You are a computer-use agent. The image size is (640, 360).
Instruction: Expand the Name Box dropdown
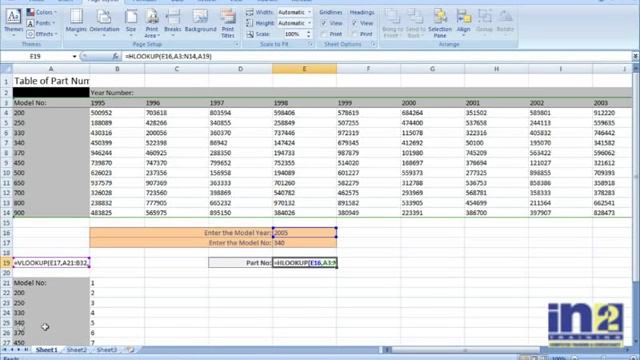click(x=74, y=56)
